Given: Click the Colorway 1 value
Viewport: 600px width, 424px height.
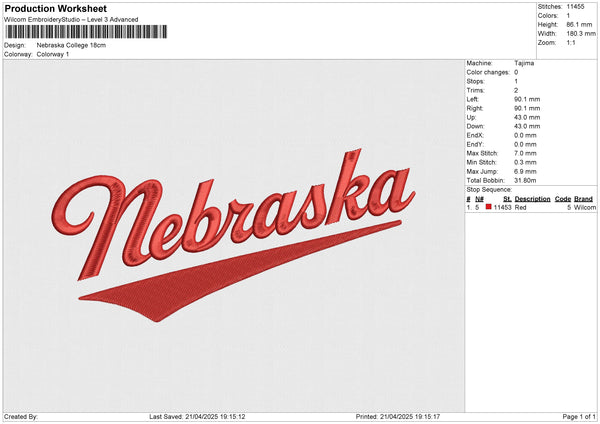Looking at the screenshot, I should click(x=53, y=54).
